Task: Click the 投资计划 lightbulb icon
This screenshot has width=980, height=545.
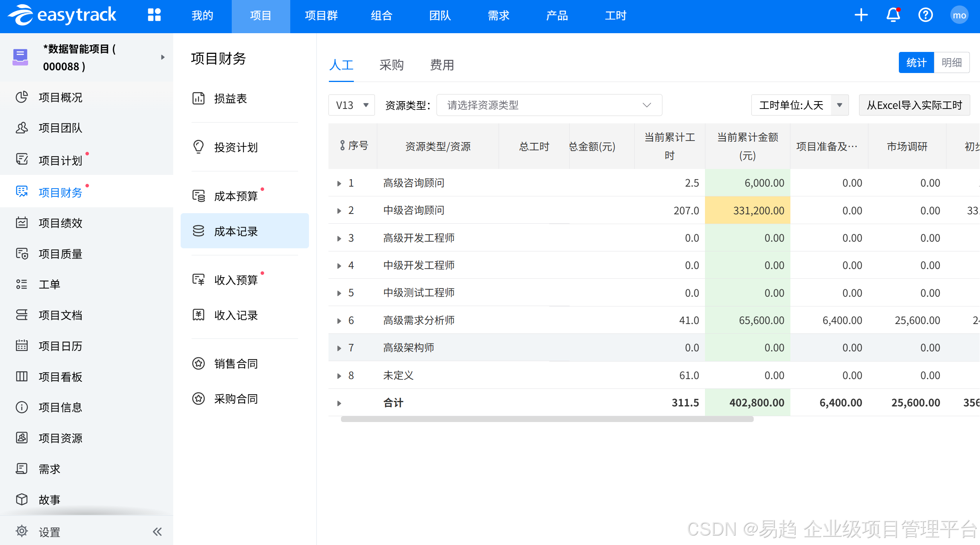Action: [198, 147]
